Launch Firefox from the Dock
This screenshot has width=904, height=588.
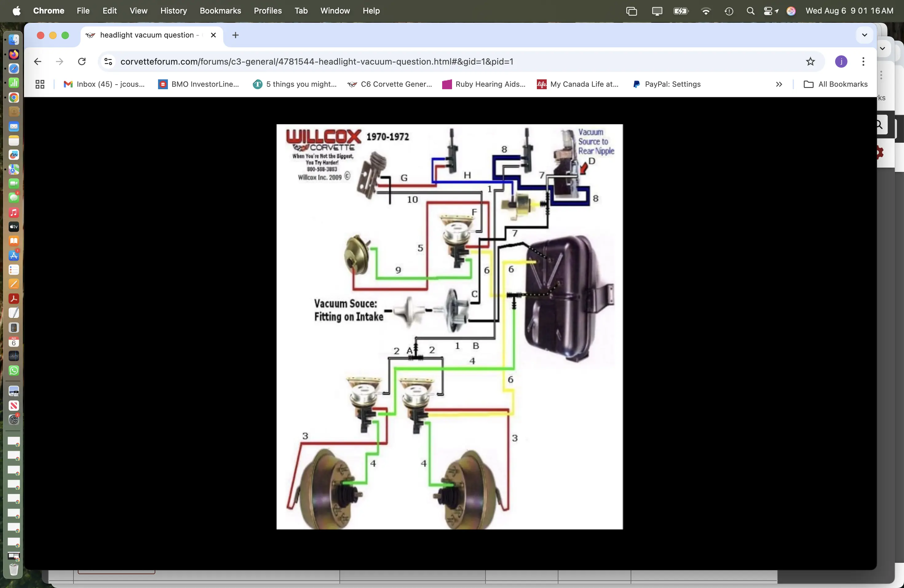(x=14, y=55)
